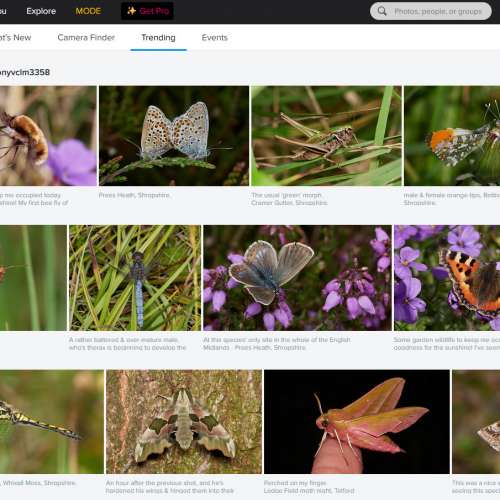Open the MODE link in the top bar
Image resolution: width=500 pixels, height=500 pixels.
(88, 11)
